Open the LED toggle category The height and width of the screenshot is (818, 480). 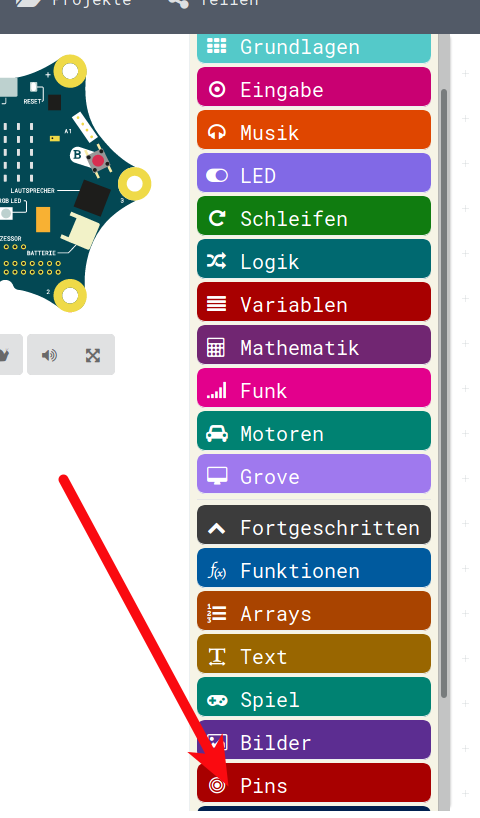[314, 175]
